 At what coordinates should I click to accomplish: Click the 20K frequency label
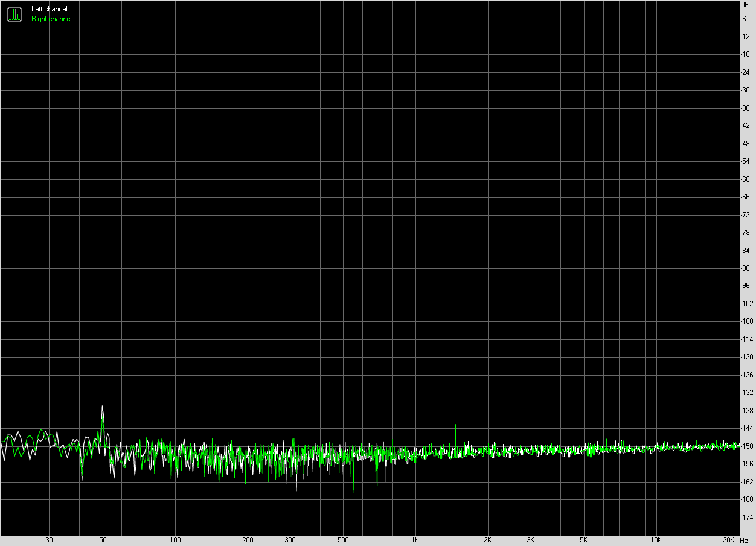pyautogui.click(x=728, y=539)
